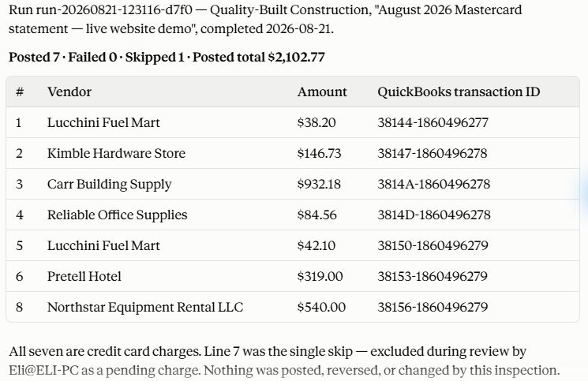Select Northstar Equipment Rental LLC row
Image resolution: width=588 pixels, height=381 pixels.
293,307
